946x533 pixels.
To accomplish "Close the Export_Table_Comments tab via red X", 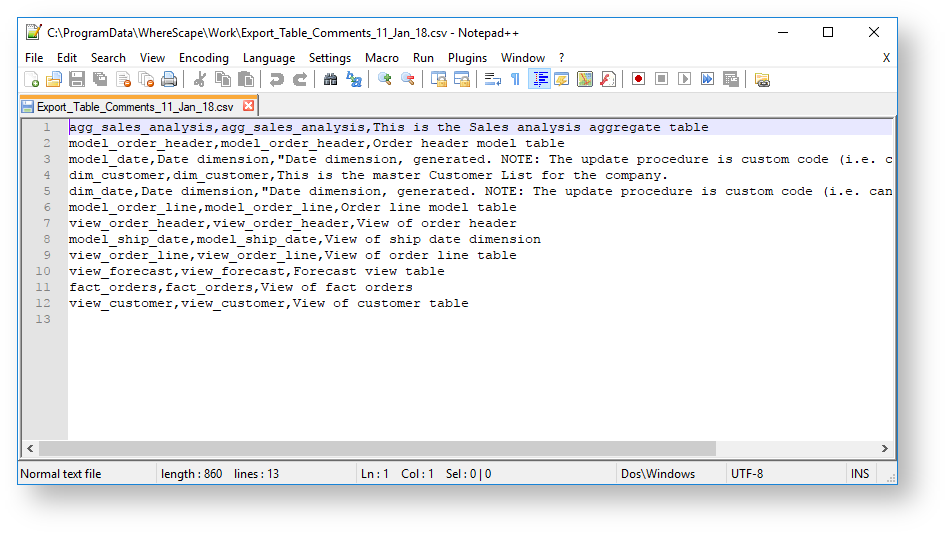I will [249, 106].
